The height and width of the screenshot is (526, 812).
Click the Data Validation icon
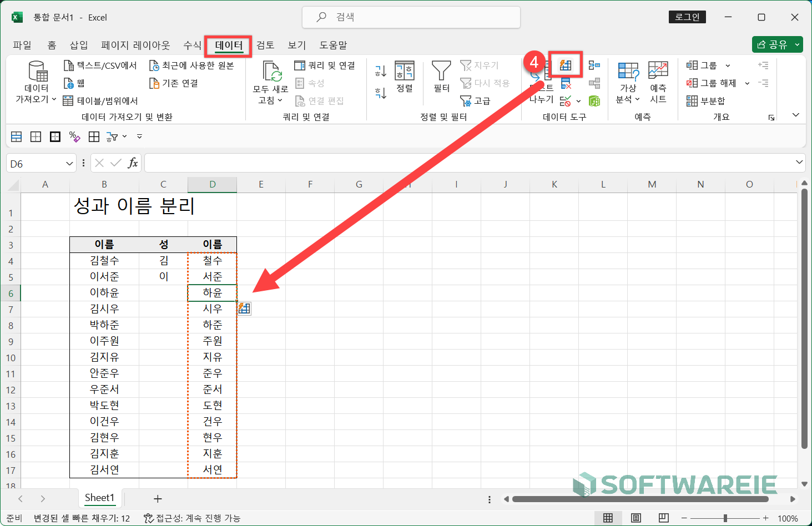pyautogui.click(x=566, y=101)
